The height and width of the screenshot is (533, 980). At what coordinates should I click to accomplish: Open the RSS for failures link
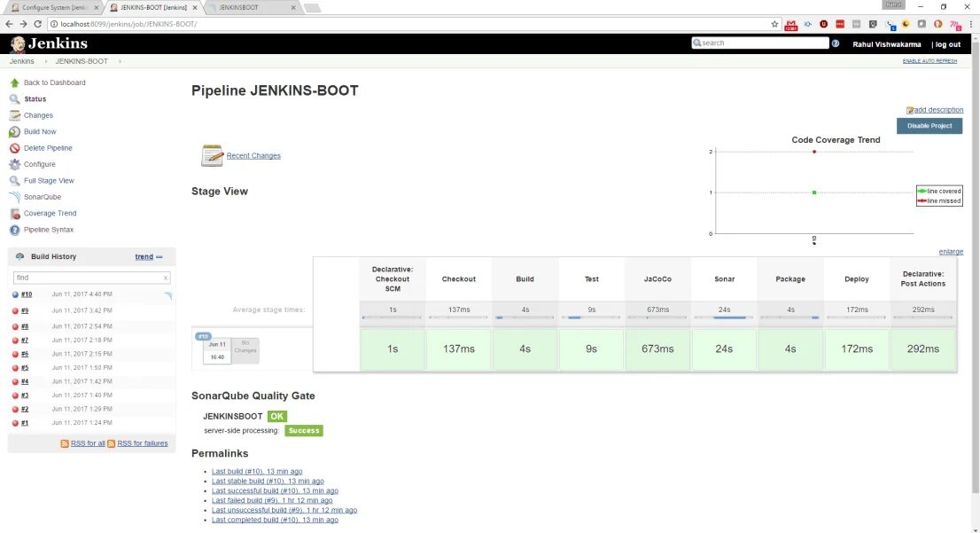143,443
